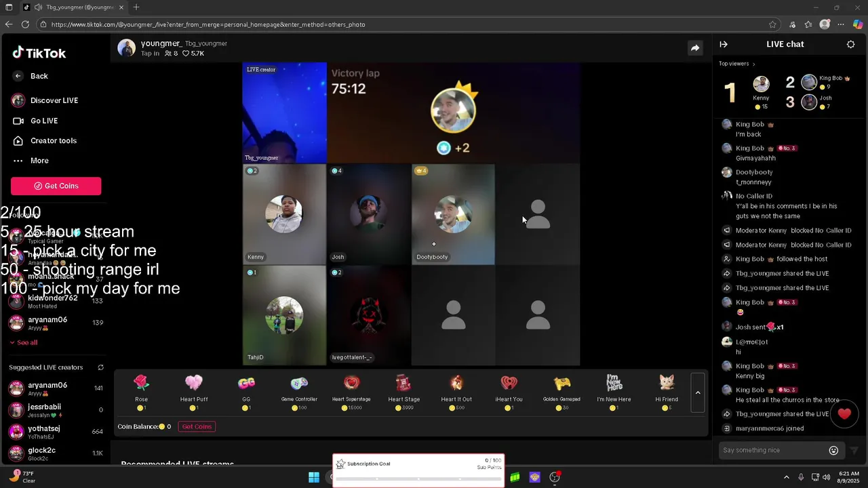Open a new browser tab
Viewport: 868px width, 488px height.
136,7
